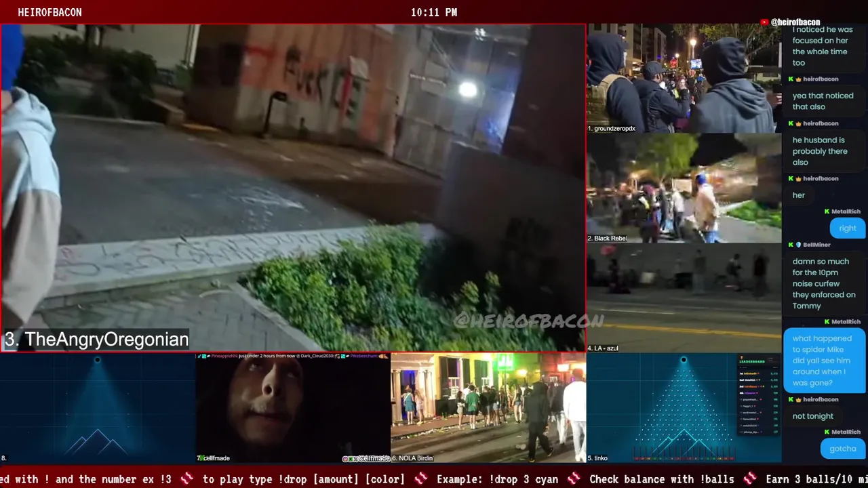Click the bacon icon before 'Earn 3 balls'
Image resolution: width=868 pixels, height=488 pixels.
tap(750, 479)
